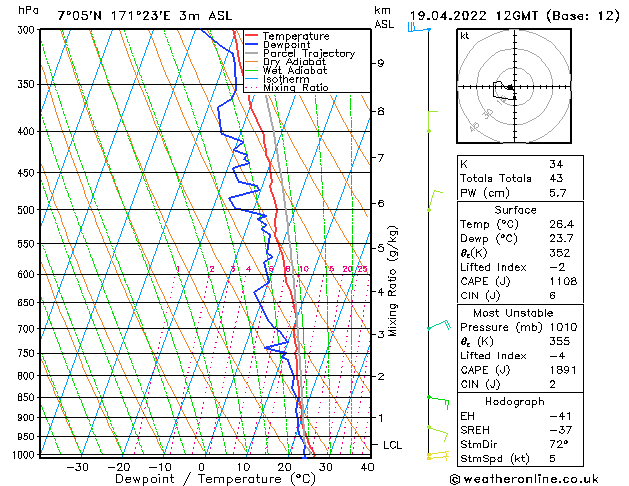Image resolution: width=629 pixels, height=486 pixels.
Task: Click the Most Unstable theta-e value 355
Action: click(559, 341)
